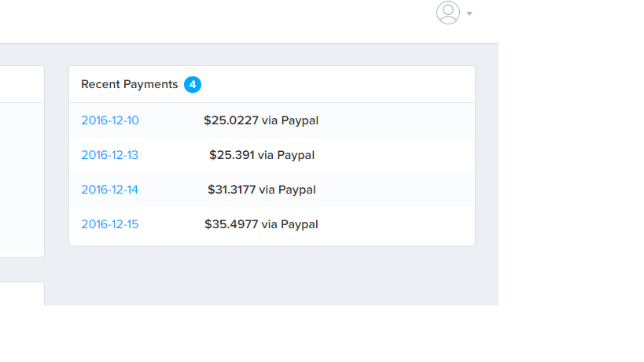Click 'via Paypal' in the $25.0227 row
This screenshot has height=362, width=644.
click(x=290, y=121)
